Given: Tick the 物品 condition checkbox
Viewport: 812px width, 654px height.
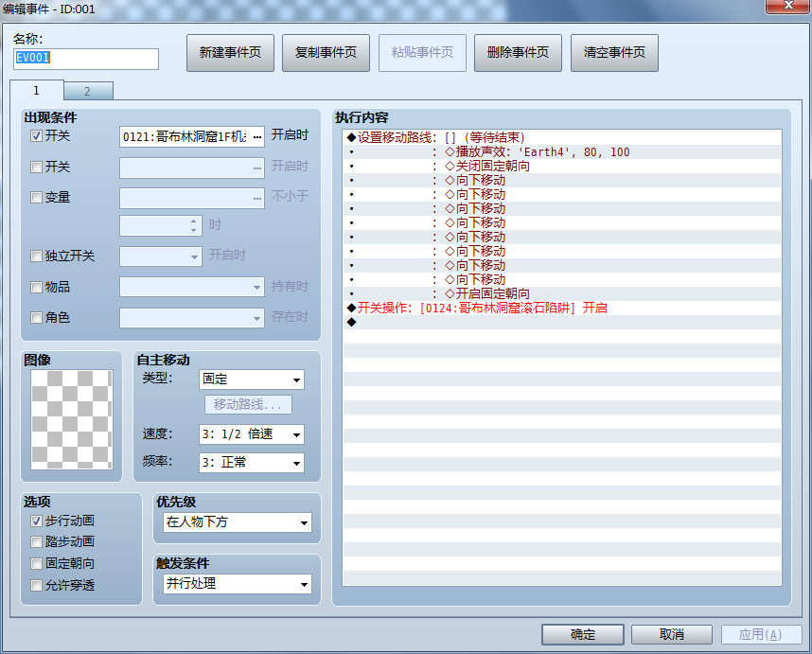Looking at the screenshot, I should pos(36,287).
